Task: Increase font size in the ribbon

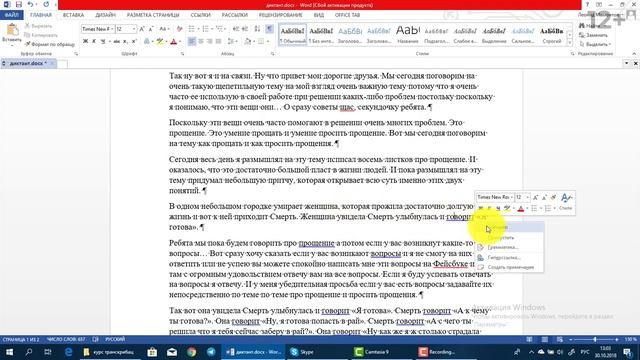Action: pyautogui.click(x=142, y=29)
